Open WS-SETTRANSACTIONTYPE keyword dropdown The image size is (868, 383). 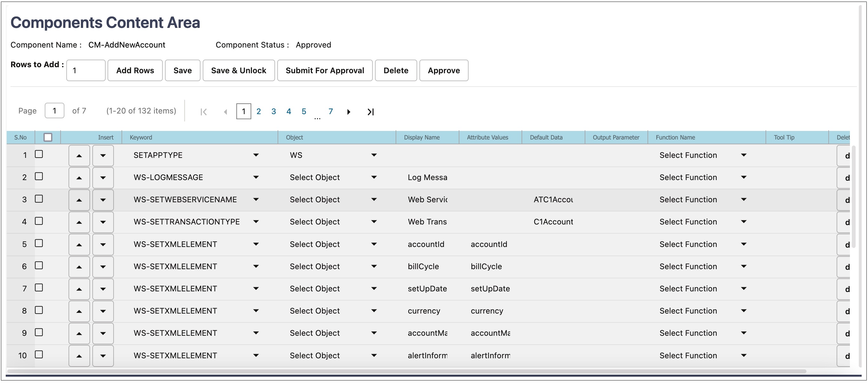click(256, 222)
